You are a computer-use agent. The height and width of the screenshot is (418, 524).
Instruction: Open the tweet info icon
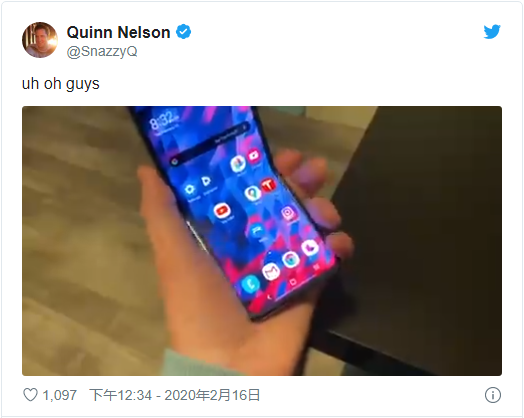tap(493, 395)
